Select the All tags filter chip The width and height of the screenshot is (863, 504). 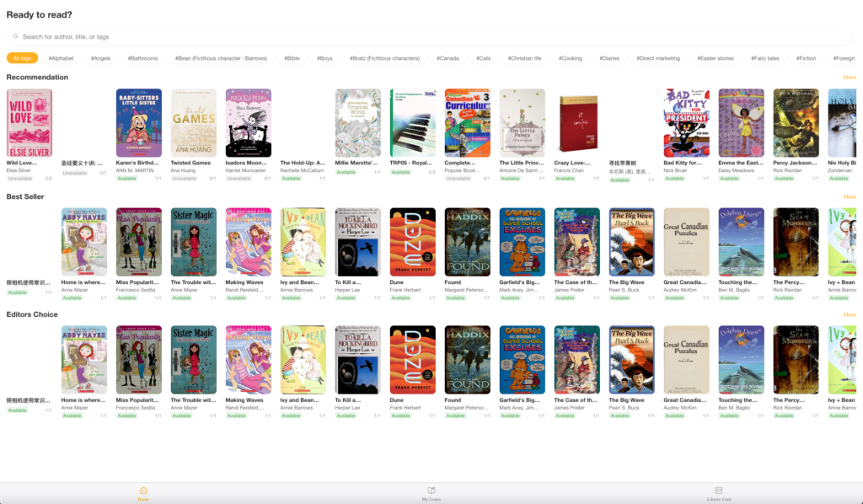click(23, 58)
